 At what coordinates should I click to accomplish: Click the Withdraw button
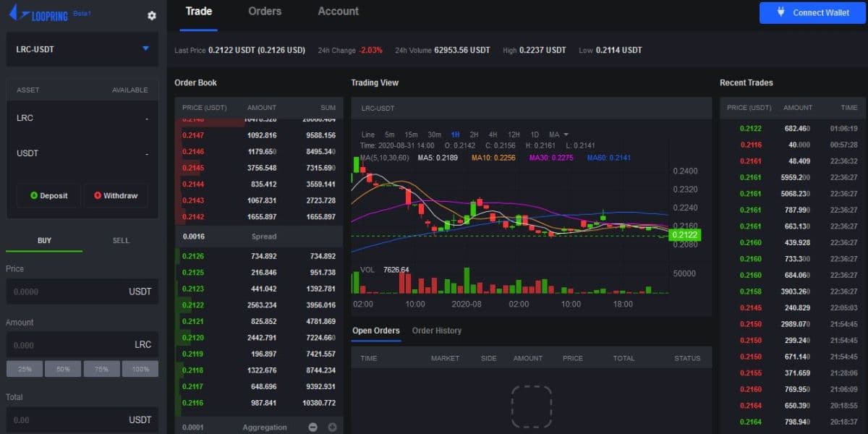[115, 195]
